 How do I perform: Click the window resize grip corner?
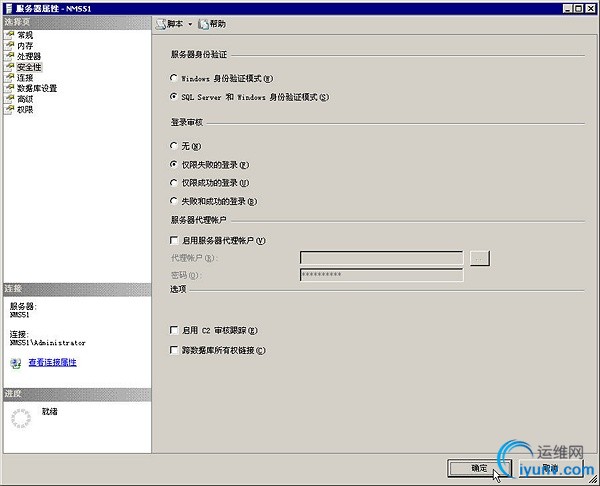[x=593, y=479]
